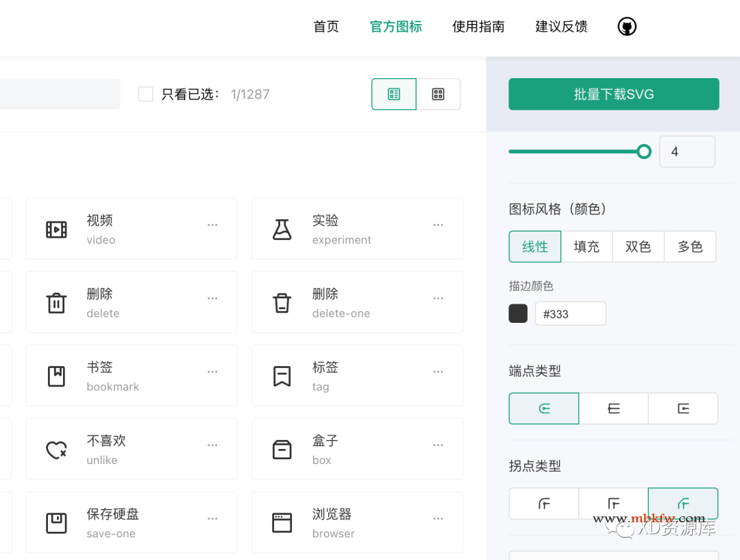This screenshot has width=740, height=560.
Task: Go to 使用指南 navigation tab
Action: point(478,27)
